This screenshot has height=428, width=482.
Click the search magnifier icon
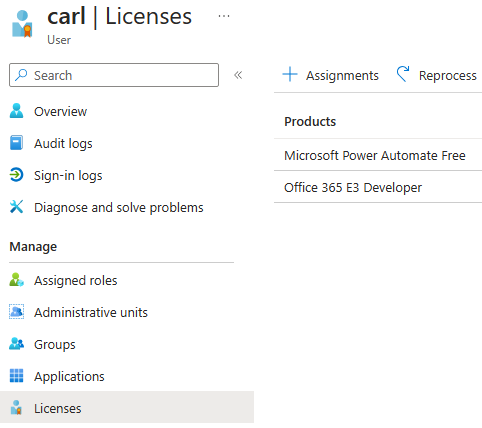pos(21,75)
